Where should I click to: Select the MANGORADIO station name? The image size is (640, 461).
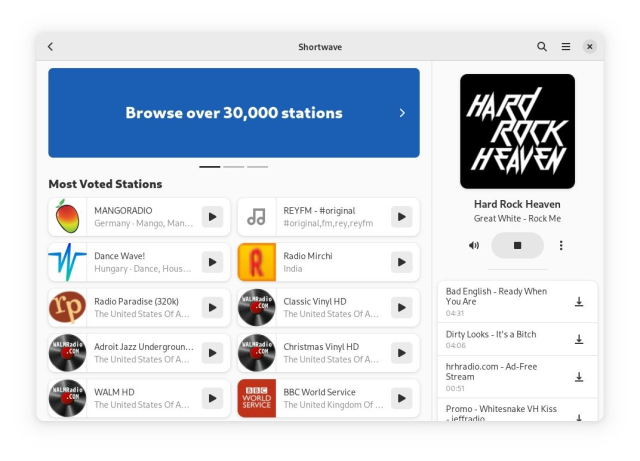click(x=123, y=211)
